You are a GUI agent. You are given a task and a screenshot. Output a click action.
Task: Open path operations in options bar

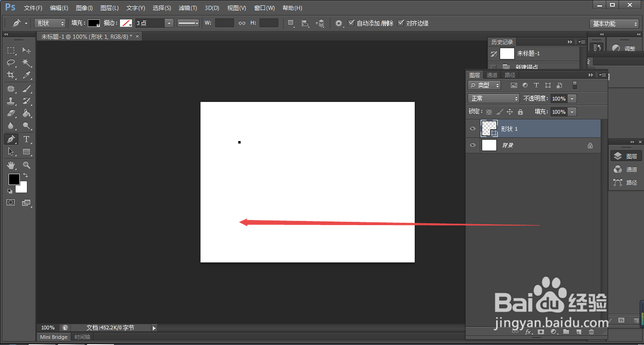[x=291, y=23]
